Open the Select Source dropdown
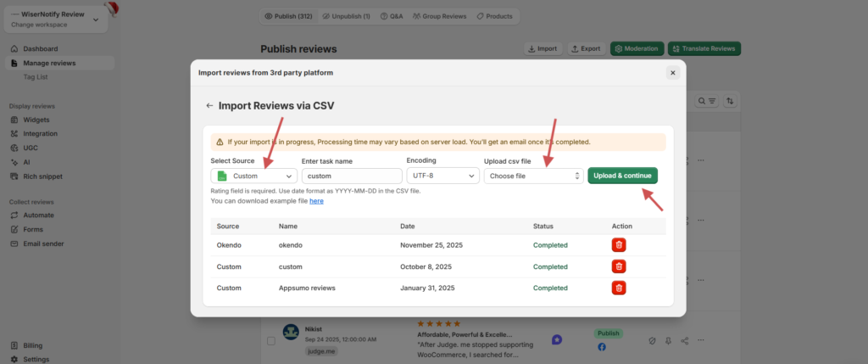This screenshot has height=364, width=868. click(x=253, y=176)
